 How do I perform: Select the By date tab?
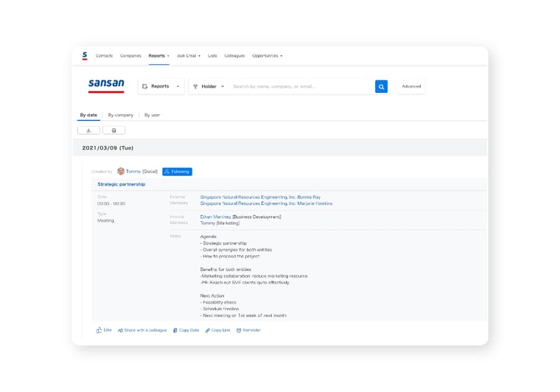pyautogui.click(x=88, y=115)
